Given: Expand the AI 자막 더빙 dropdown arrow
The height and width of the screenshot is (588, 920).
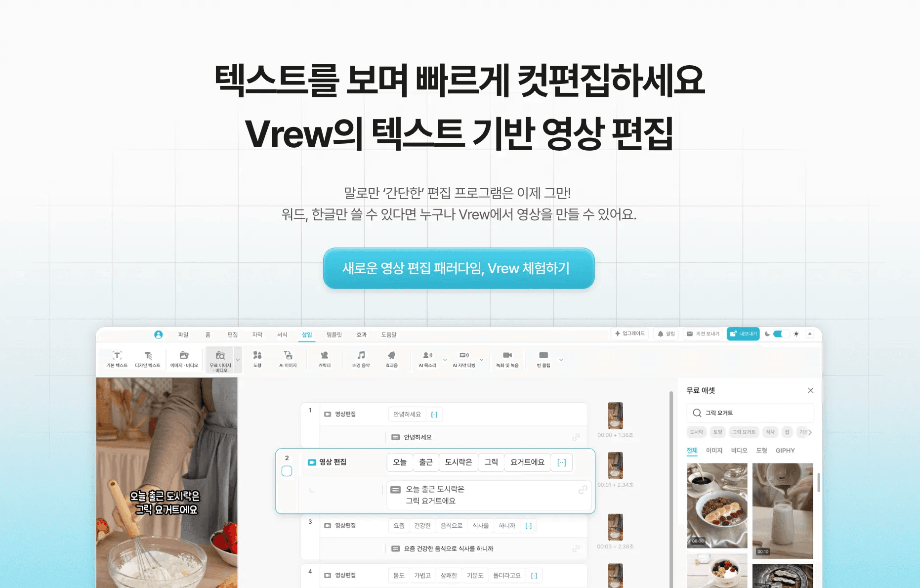Looking at the screenshot, I should [482, 360].
